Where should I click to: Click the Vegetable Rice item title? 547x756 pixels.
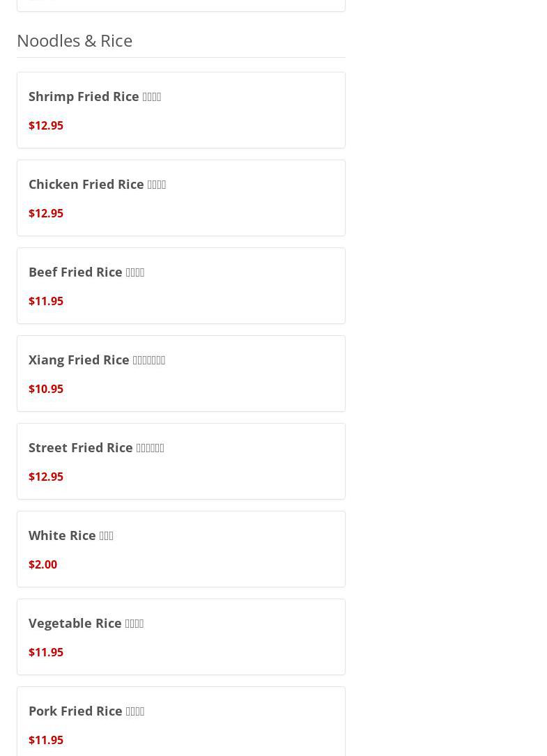pos(86,623)
